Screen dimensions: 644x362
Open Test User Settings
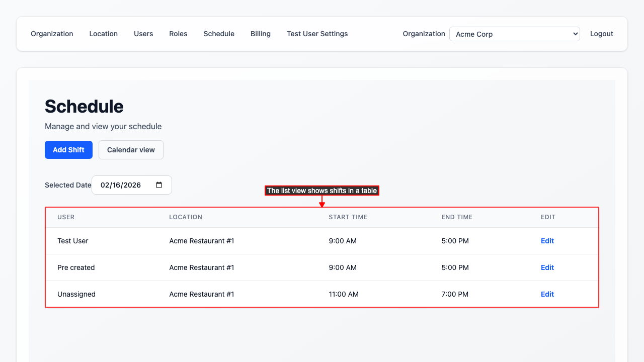click(x=317, y=34)
